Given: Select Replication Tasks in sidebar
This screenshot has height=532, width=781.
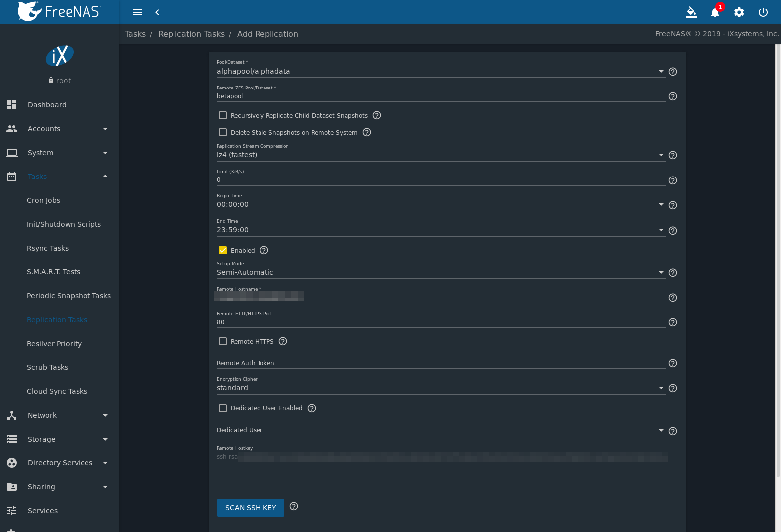Looking at the screenshot, I should pyautogui.click(x=60, y=320).
